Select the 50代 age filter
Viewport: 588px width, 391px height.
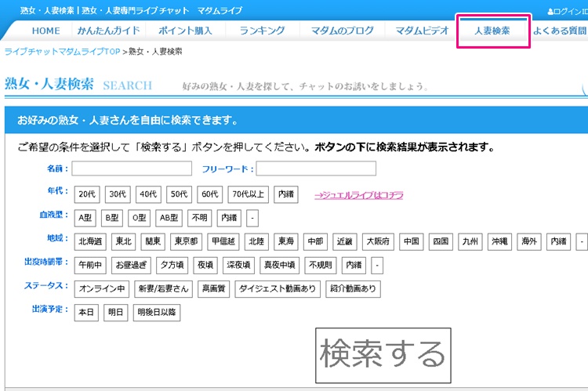point(180,194)
